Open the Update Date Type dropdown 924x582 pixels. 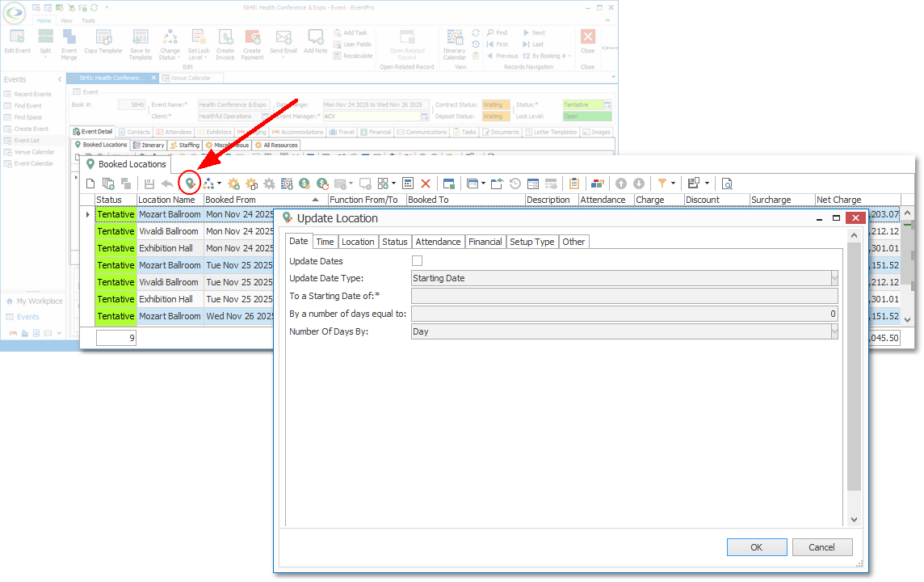(834, 278)
